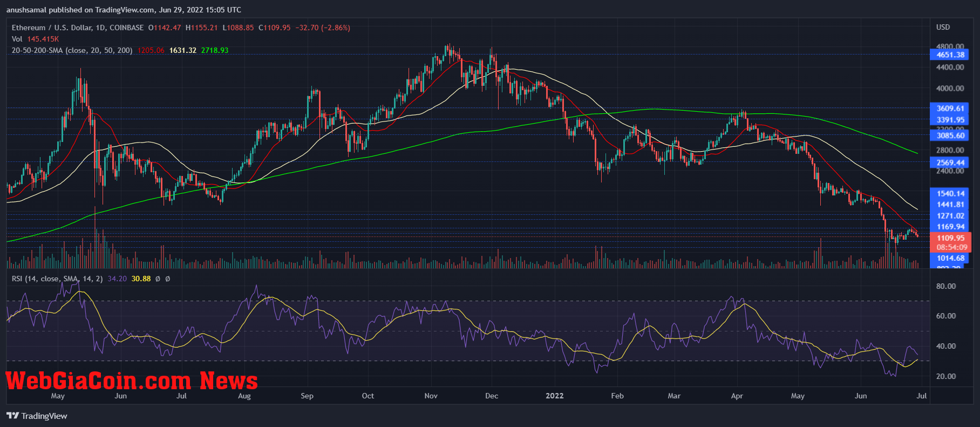980x427 pixels.
Task: Click the Ethereum / U.S. Dollar symbol title
Action: pyautogui.click(x=78, y=28)
